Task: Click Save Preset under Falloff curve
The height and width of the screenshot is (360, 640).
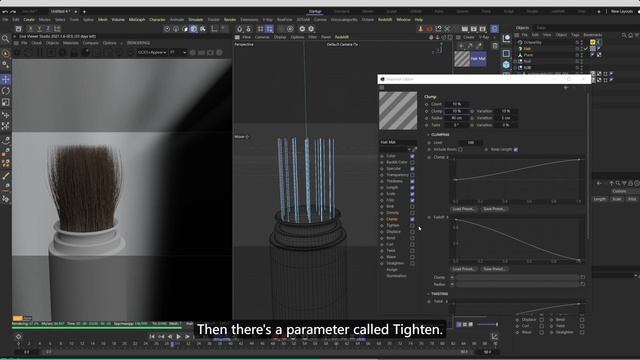Action: click(494, 269)
